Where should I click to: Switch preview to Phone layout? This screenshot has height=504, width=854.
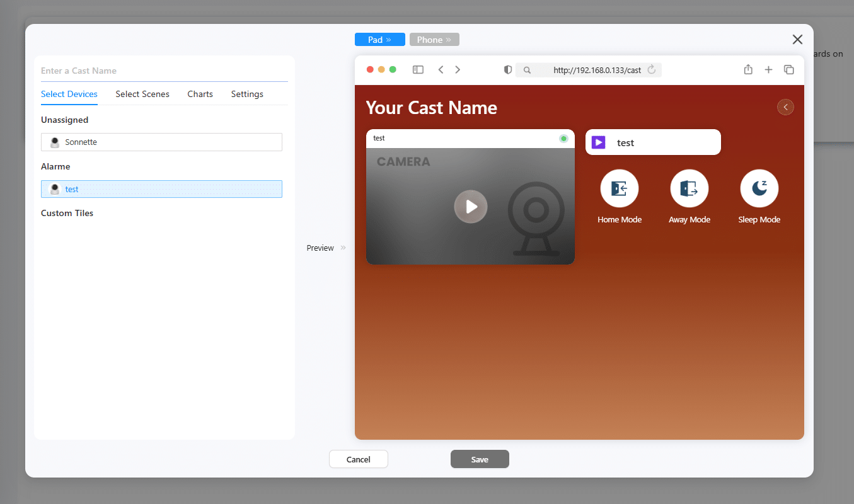click(434, 40)
